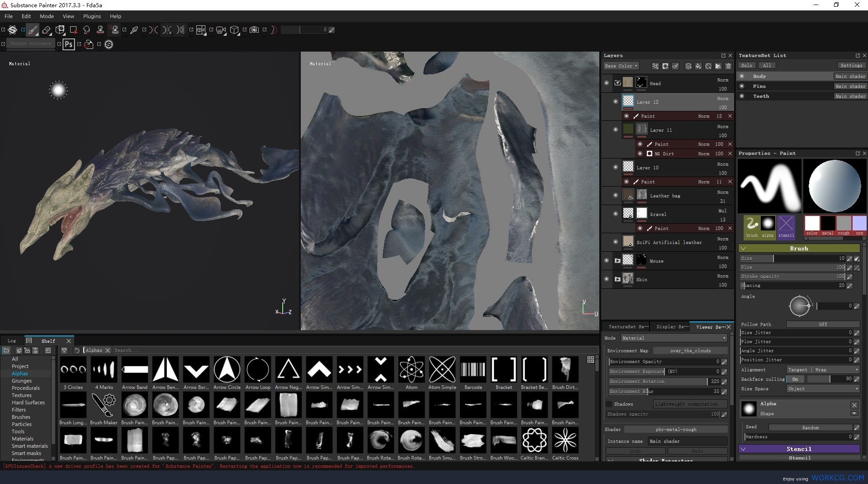
Task: Click the TextureSet Settings button
Action: point(851,66)
